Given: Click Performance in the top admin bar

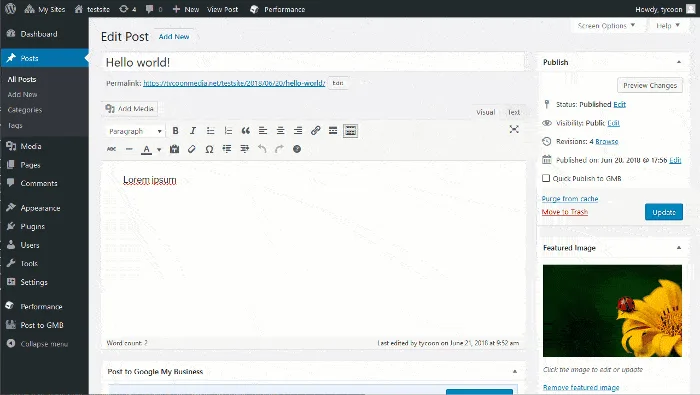Looking at the screenshot, I should 278,9.
